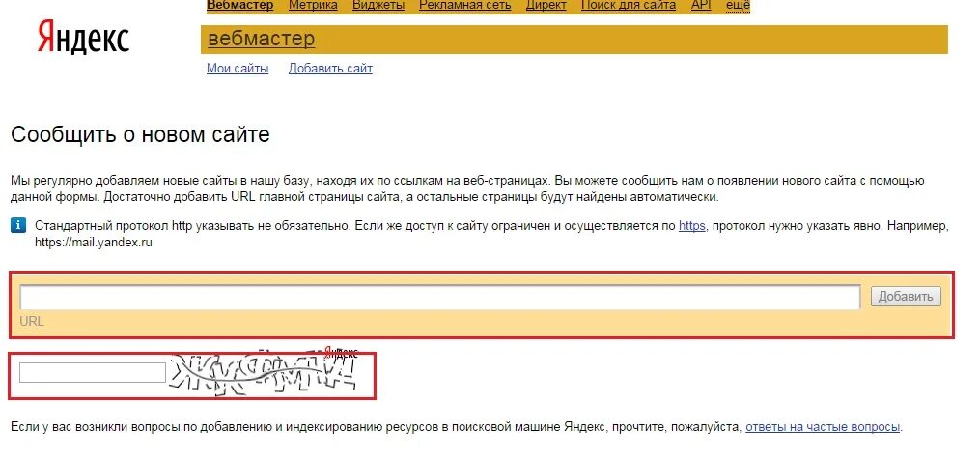Click the blue info icon

click(18, 225)
